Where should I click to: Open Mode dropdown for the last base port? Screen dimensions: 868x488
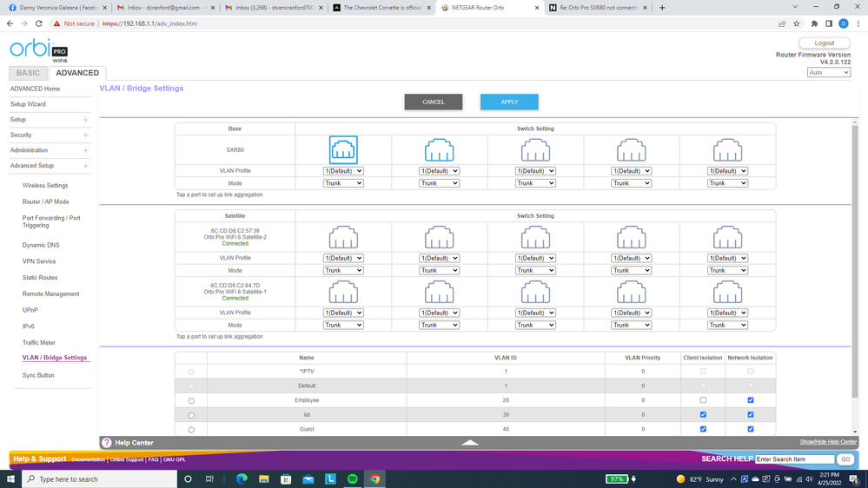coord(727,183)
